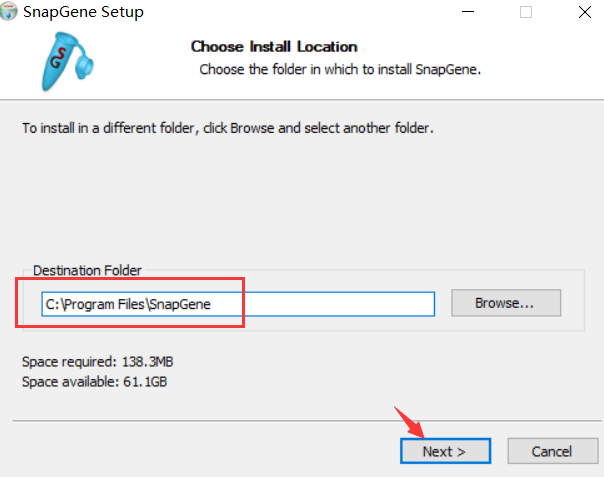The width and height of the screenshot is (604, 477).
Task: Click the 'Choose the folder in which' subtitle
Action: pos(340,69)
